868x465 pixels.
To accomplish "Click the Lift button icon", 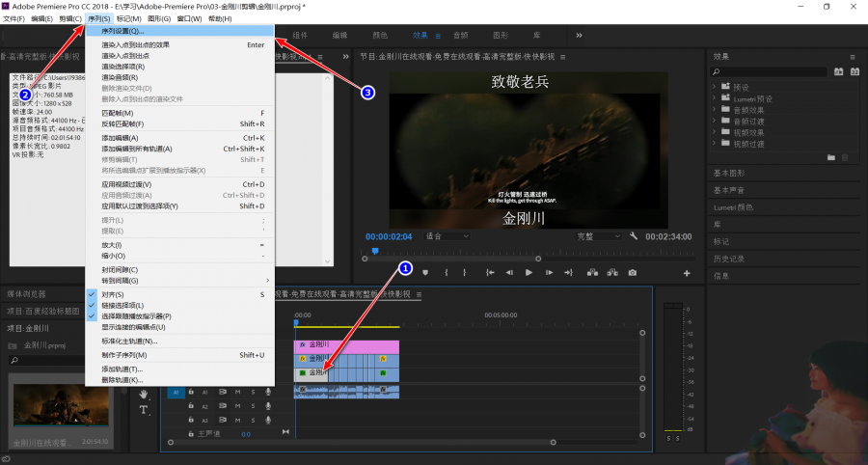I will click(592, 272).
